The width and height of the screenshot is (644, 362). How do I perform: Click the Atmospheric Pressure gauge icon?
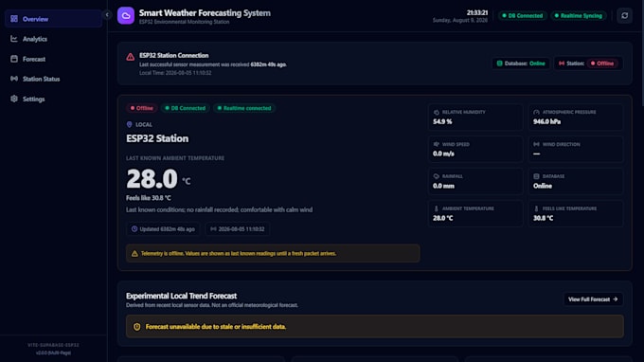point(536,112)
